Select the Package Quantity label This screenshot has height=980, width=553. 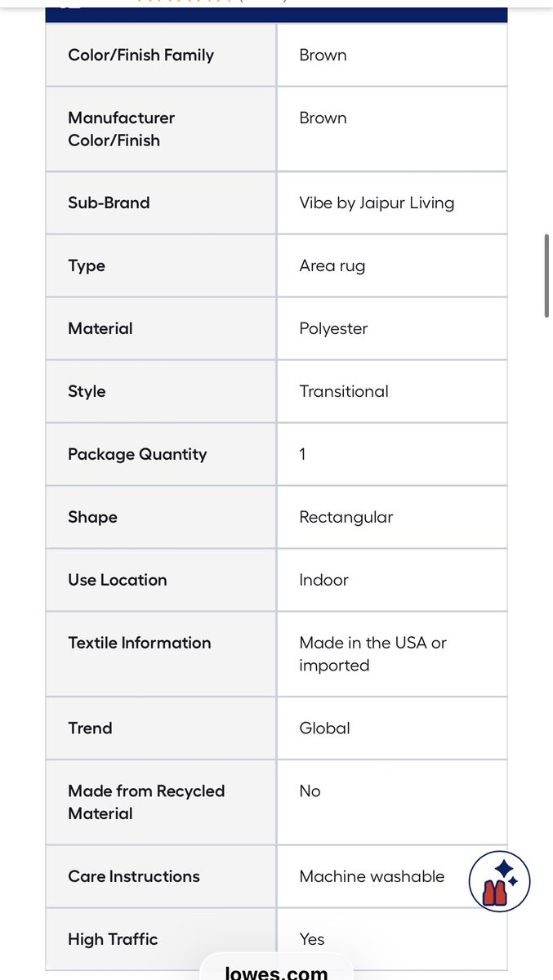tap(137, 454)
